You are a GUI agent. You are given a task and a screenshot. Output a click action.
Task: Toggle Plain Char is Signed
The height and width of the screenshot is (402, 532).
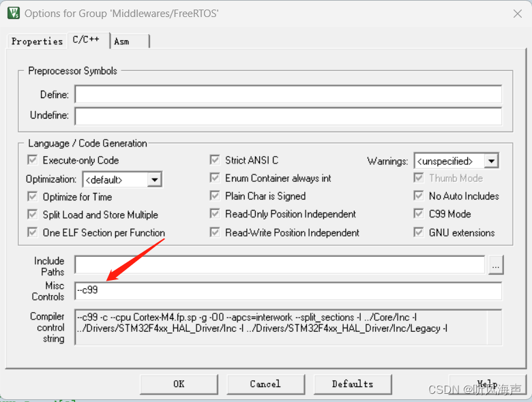[215, 196]
